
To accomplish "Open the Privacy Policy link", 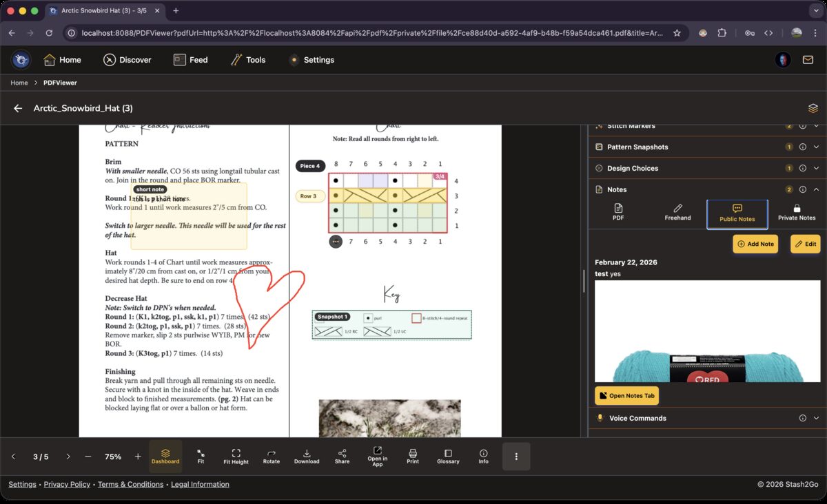I will [x=67, y=484].
